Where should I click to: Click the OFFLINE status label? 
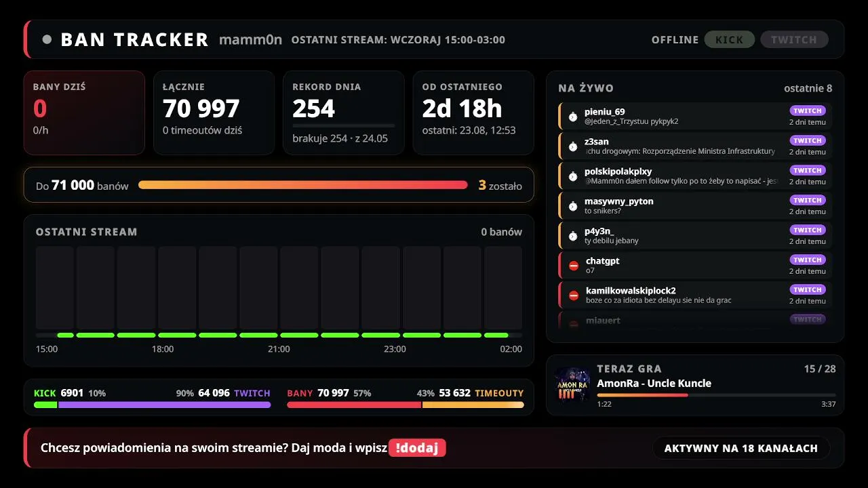pyautogui.click(x=675, y=39)
